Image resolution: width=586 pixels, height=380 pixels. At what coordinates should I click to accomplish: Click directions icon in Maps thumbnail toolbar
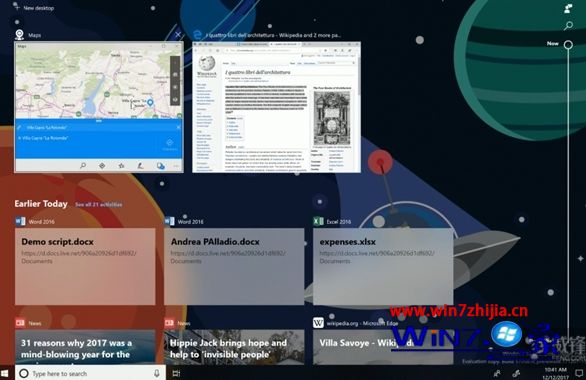point(102,165)
